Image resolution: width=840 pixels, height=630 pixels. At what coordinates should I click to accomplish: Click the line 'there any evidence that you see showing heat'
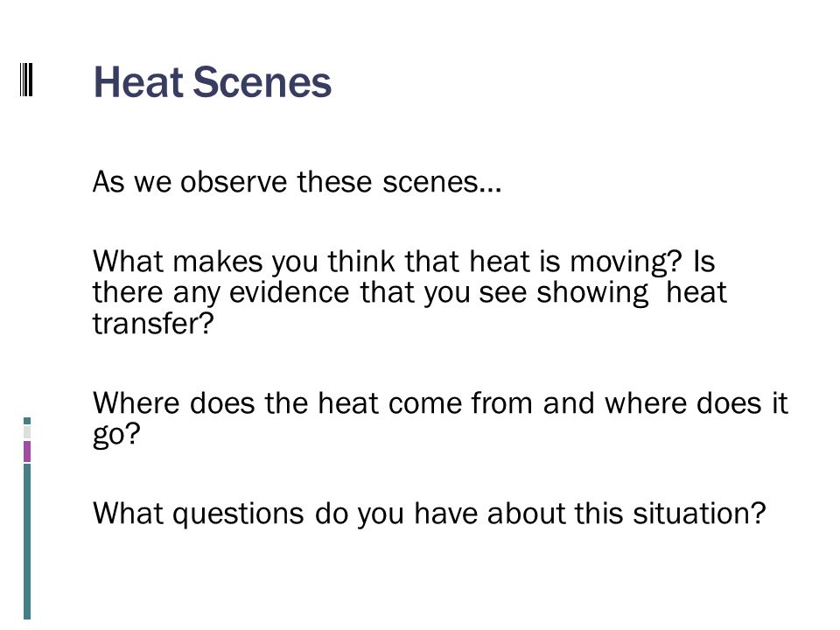click(409, 292)
